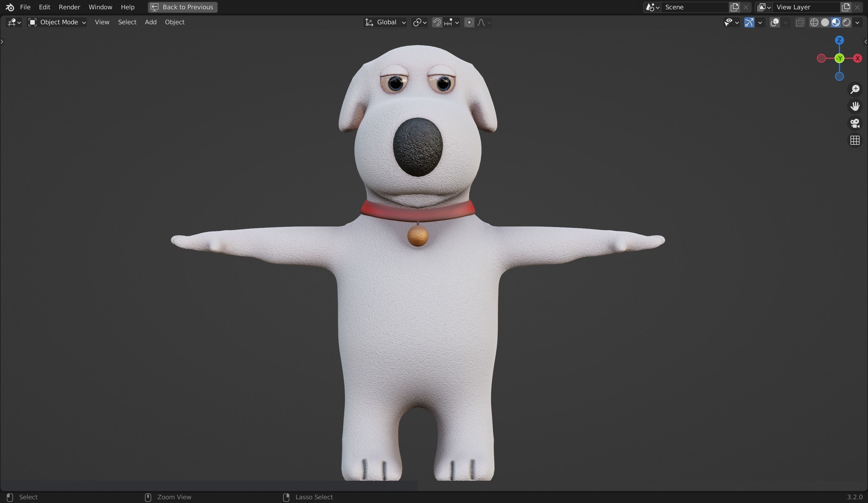Open the Edit menu
The width and height of the screenshot is (868, 503).
[44, 7]
